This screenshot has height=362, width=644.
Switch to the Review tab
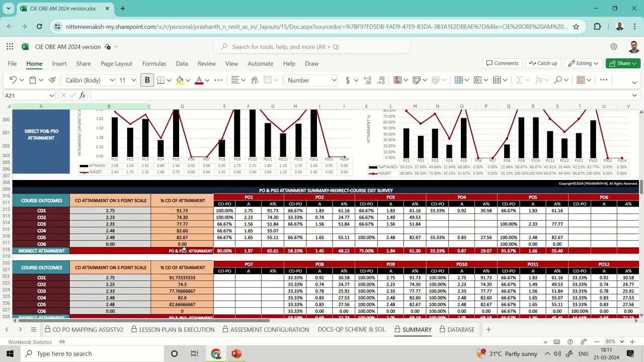point(206,63)
